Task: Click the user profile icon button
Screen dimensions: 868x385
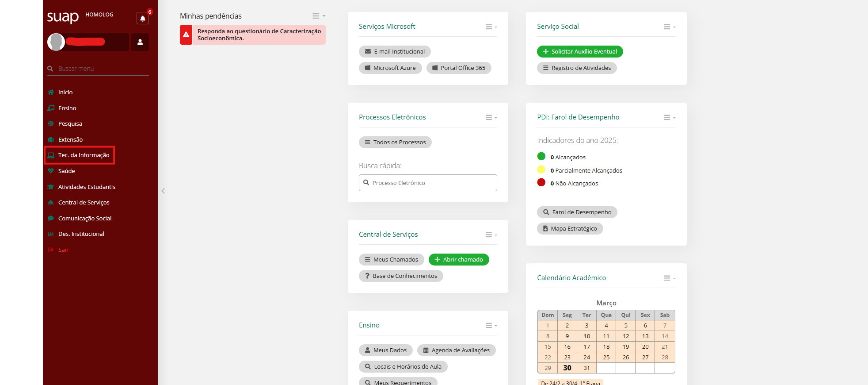Action: 140,42
